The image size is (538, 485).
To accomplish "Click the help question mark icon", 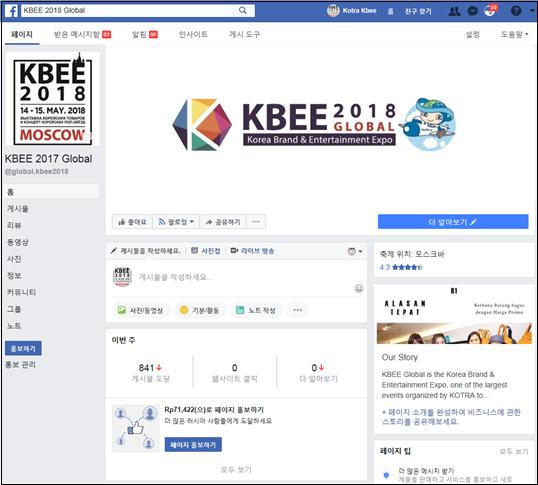I will pyautogui.click(x=516, y=11).
